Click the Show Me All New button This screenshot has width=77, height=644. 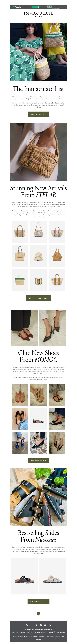pos(38,114)
